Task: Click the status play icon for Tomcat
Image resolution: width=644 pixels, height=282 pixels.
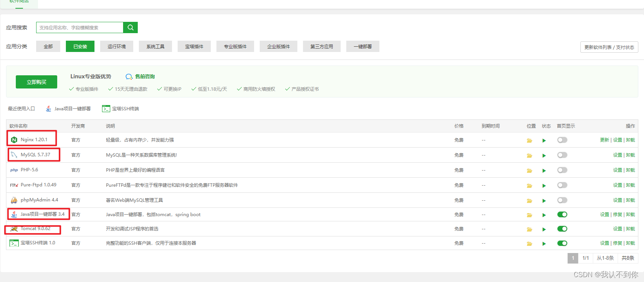Action: [544, 229]
